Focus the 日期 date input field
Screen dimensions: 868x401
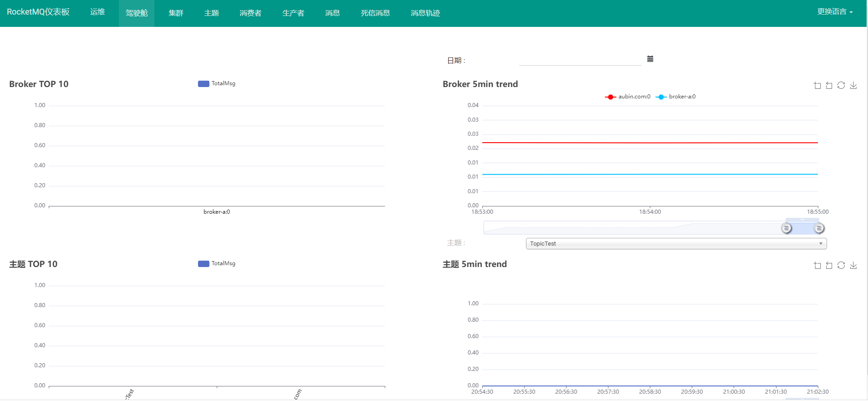pos(580,60)
